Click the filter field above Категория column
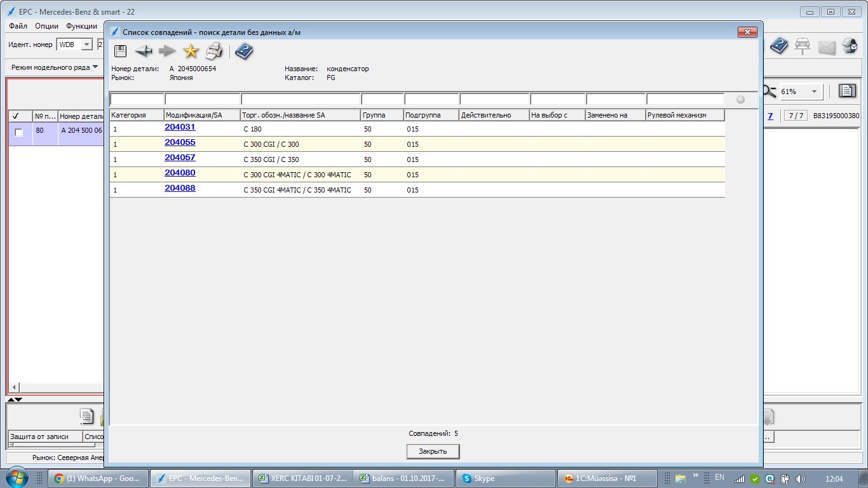The width and height of the screenshot is (868, 488). [x=137, y=99]
